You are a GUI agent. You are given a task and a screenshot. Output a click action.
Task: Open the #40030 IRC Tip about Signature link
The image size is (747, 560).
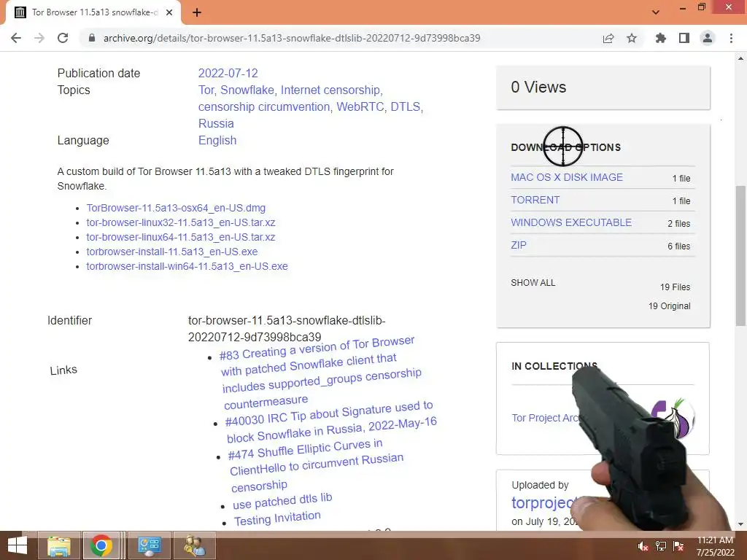(331, 422)
